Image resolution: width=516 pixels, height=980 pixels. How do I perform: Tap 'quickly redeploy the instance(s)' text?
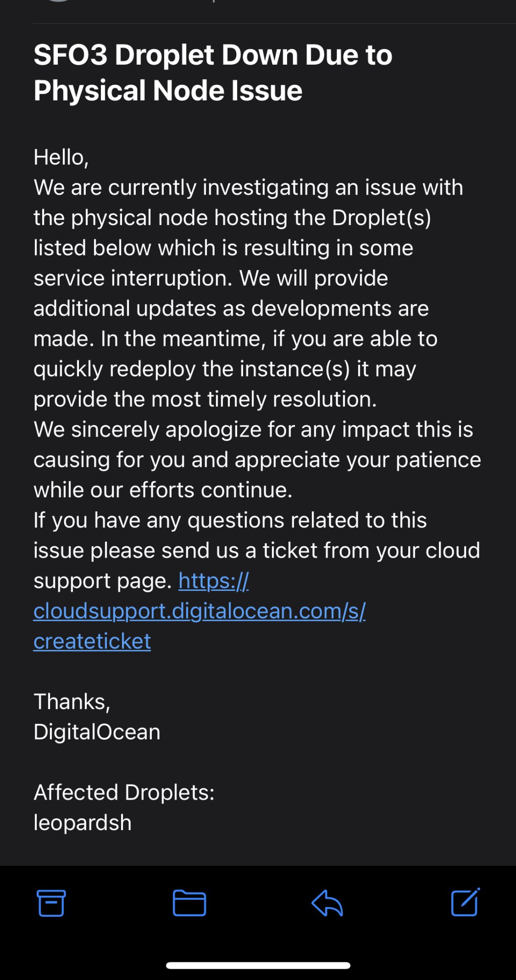tap(192, 369)
